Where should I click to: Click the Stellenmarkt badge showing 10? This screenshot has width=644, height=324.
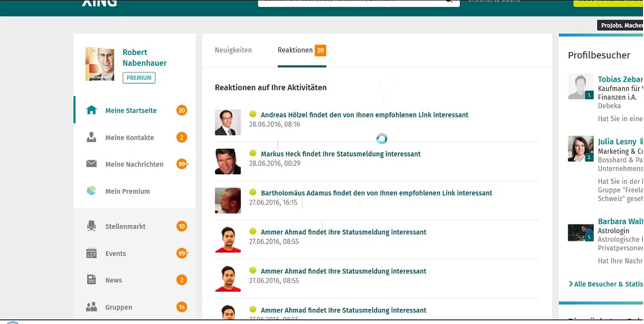(182, 226)
